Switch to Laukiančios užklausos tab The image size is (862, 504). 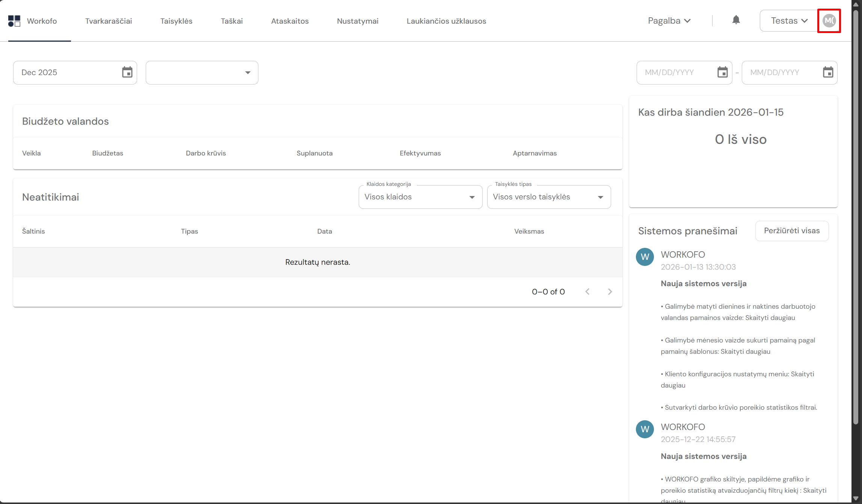tap(446, 21)
